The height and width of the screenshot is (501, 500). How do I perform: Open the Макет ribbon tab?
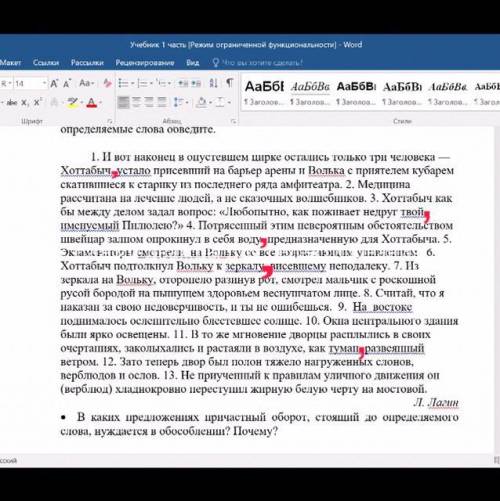[10, 63]
